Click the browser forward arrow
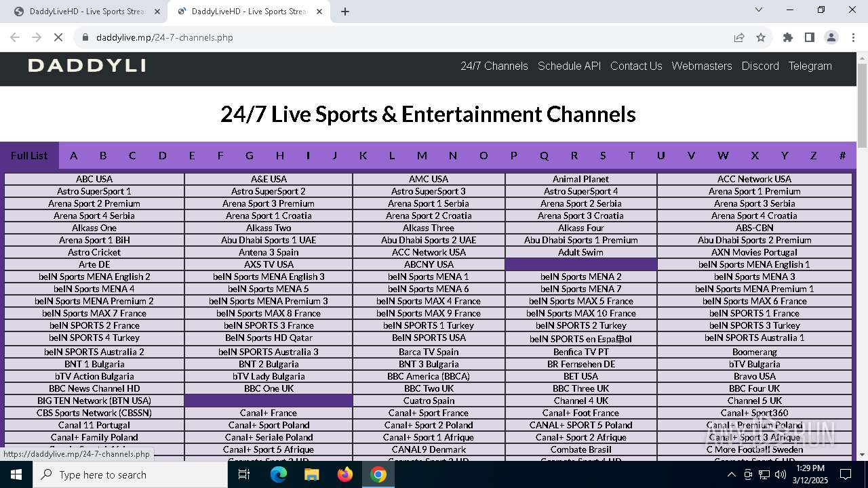The image size is (868, 488). click(x=37, y=37)
